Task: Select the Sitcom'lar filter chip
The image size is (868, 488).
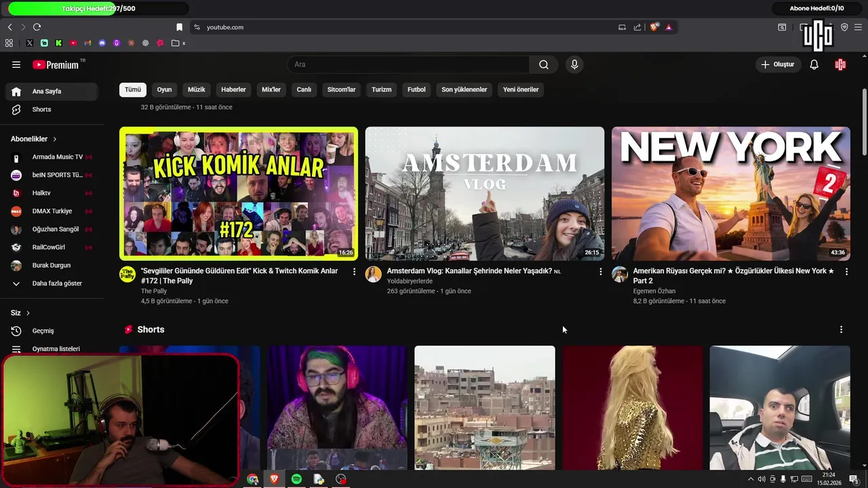Action: pos(341,89)
